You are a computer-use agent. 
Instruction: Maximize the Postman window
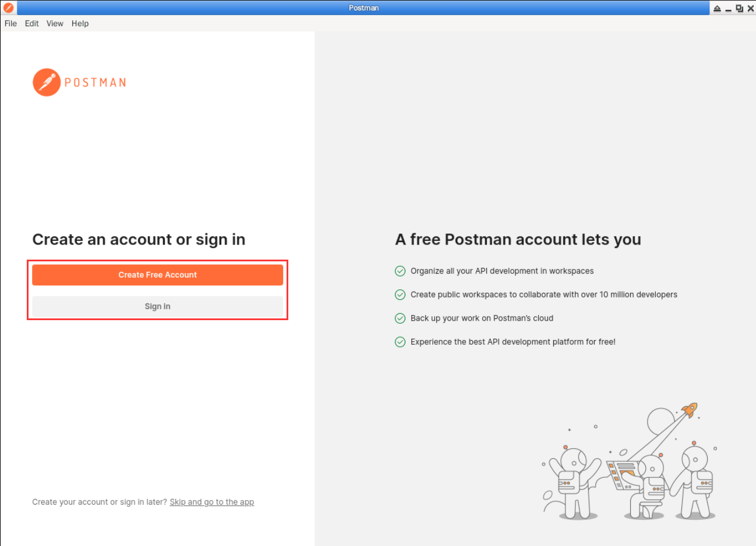tap(740, 8)
